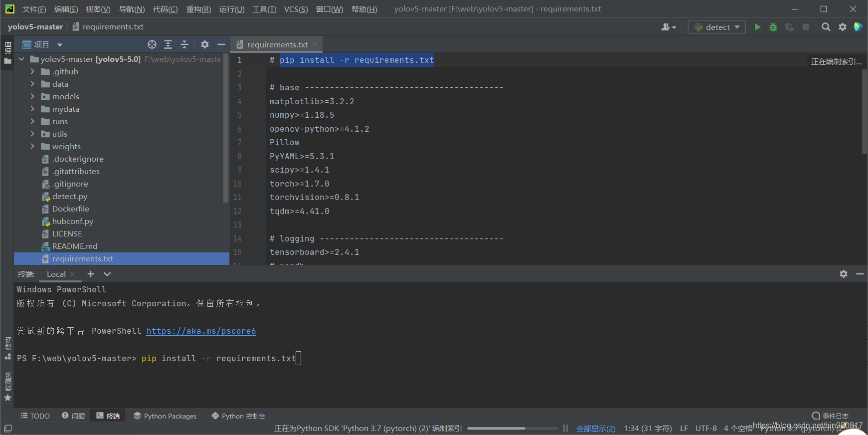Image resolution: width=868 pixels, height=435 pixels.
Task: Open the VCS menu
Action: click(296, 9)
